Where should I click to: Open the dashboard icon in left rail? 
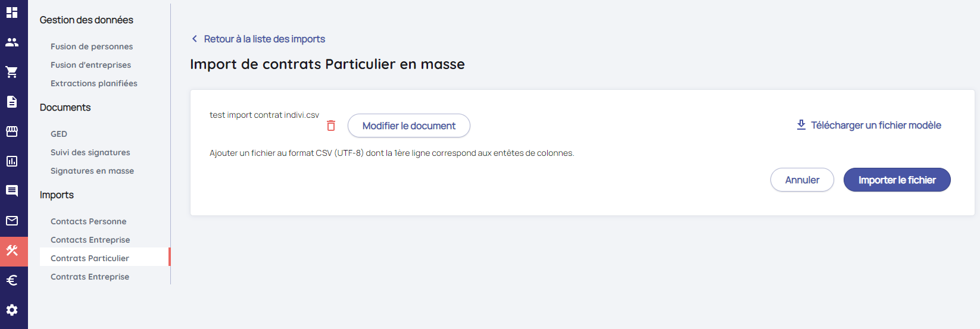(x=12, y=12)
